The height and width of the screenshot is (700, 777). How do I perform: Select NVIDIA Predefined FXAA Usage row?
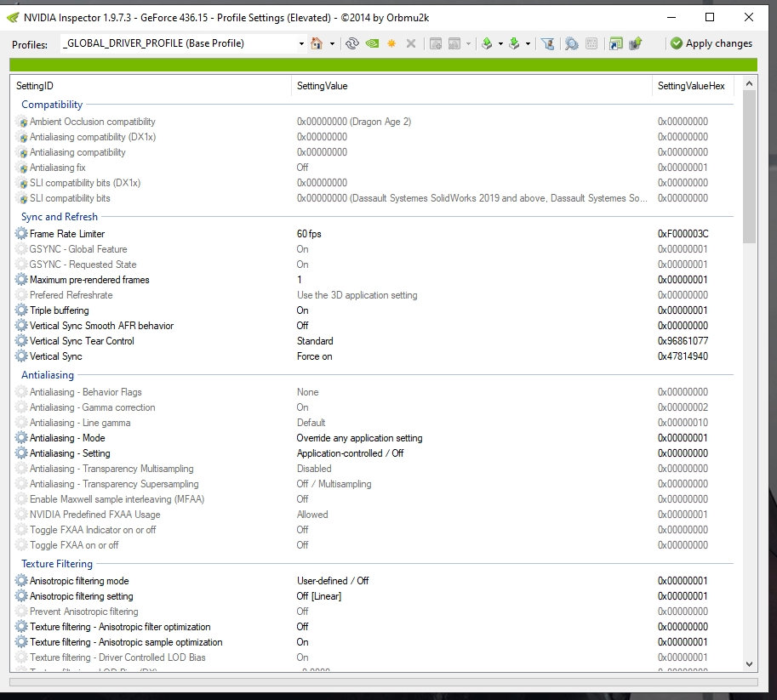374,515
